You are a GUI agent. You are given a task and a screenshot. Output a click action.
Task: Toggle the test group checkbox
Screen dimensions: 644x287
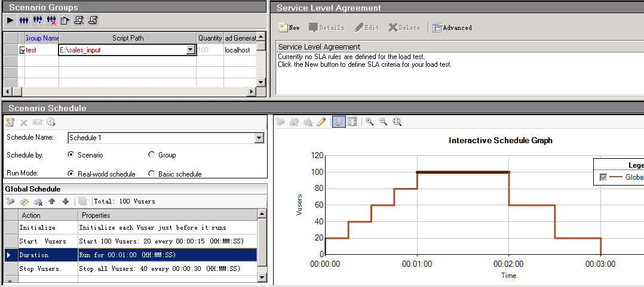22,50
